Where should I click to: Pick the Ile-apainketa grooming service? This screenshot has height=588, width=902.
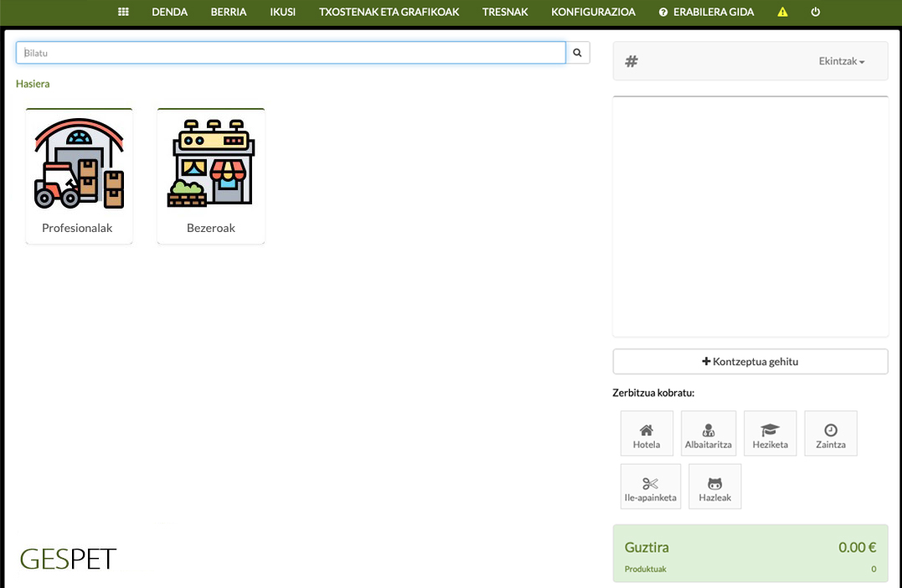(651, 487)
